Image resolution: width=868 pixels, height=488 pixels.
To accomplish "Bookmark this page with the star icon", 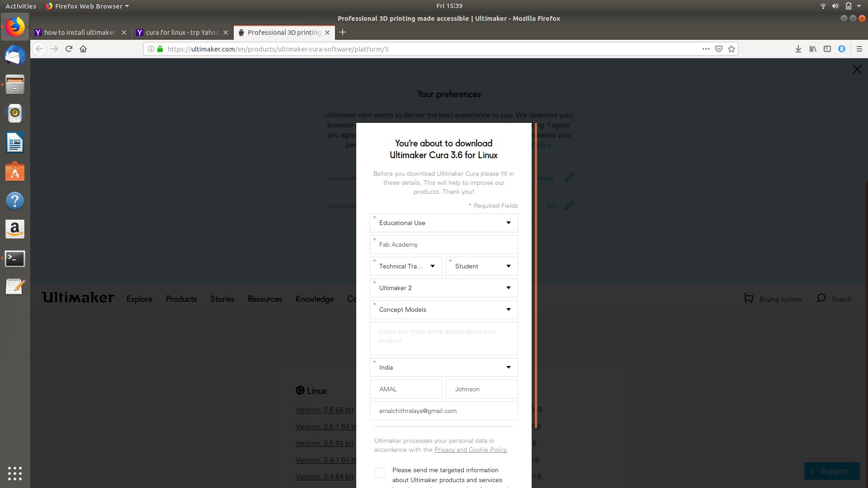I will (x=731, y=49).
